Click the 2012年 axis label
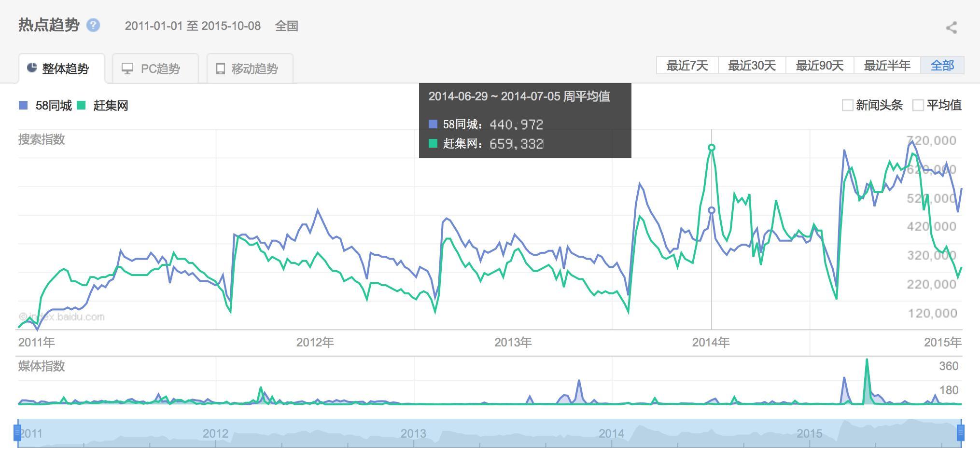The height and width of the screenshot is (469, 980). tap(315, 343)
